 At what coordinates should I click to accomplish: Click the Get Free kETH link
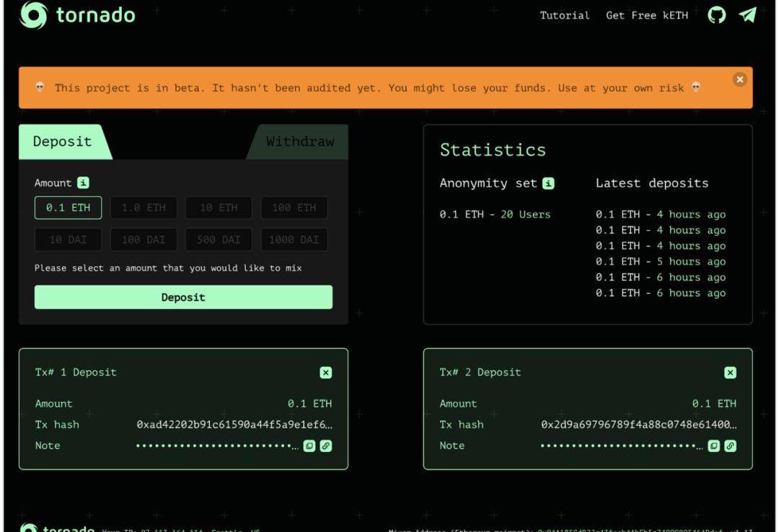(647, 15)
